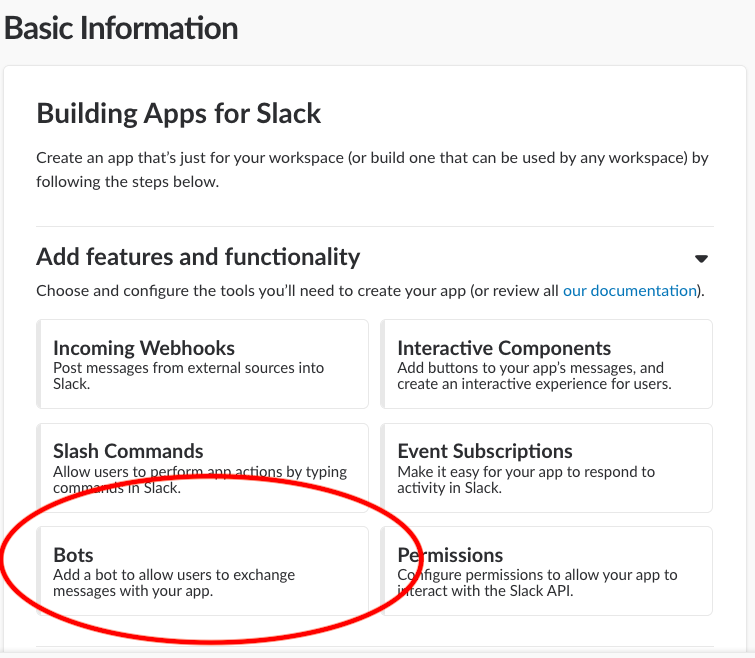Click the Create an app intro paragraph

(372, 169)
